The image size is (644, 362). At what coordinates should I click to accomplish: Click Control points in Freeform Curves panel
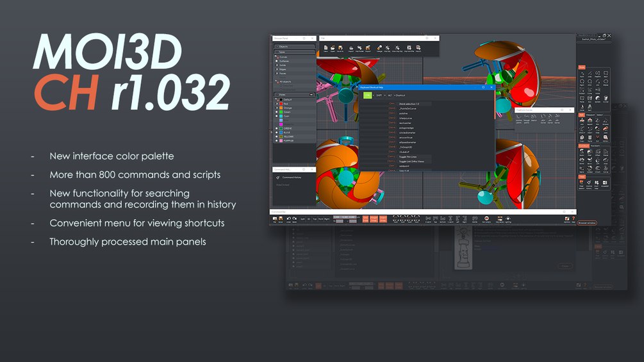(519, 118)
